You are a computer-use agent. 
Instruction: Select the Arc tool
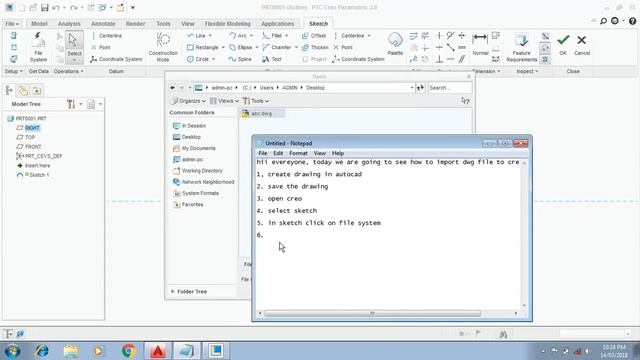(238, 36)
